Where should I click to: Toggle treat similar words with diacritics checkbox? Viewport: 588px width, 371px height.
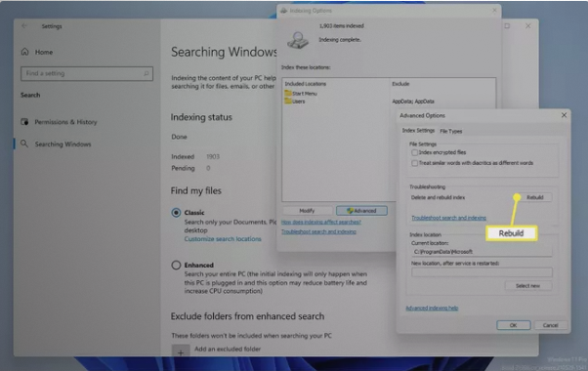coord(414,163)
